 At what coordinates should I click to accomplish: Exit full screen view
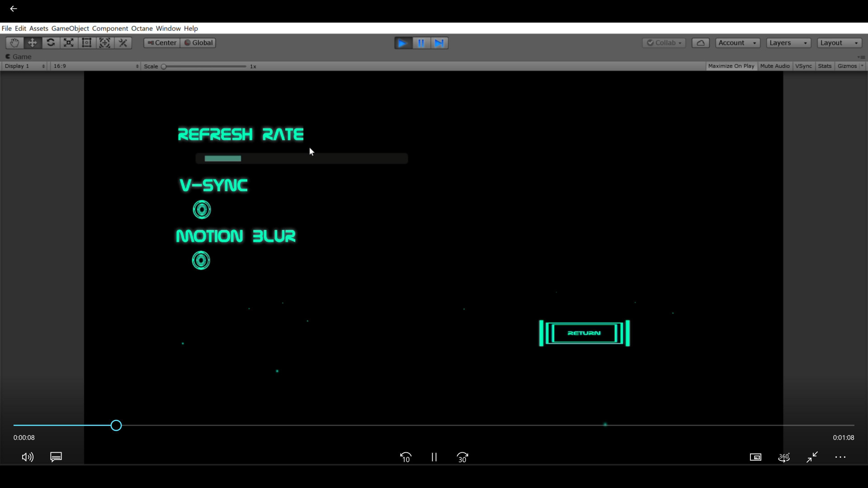pyautogui.click(x=812, y=457)
